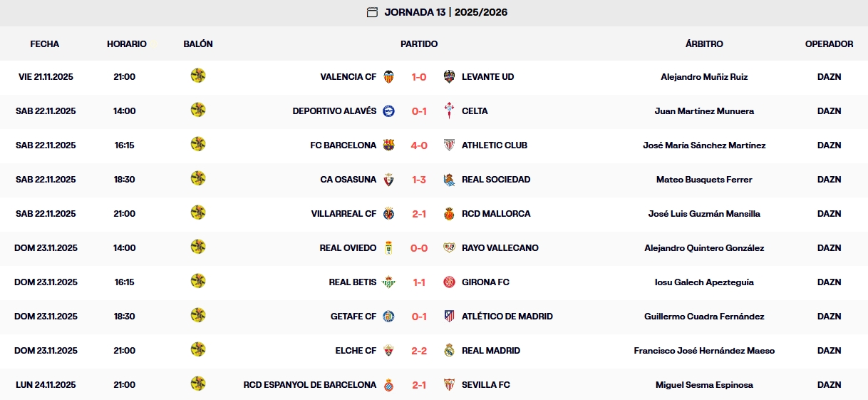Click the Atlético de Madrid crest
Screen dimensions: 868x400
pyautogui.click(x=449, y=317)
